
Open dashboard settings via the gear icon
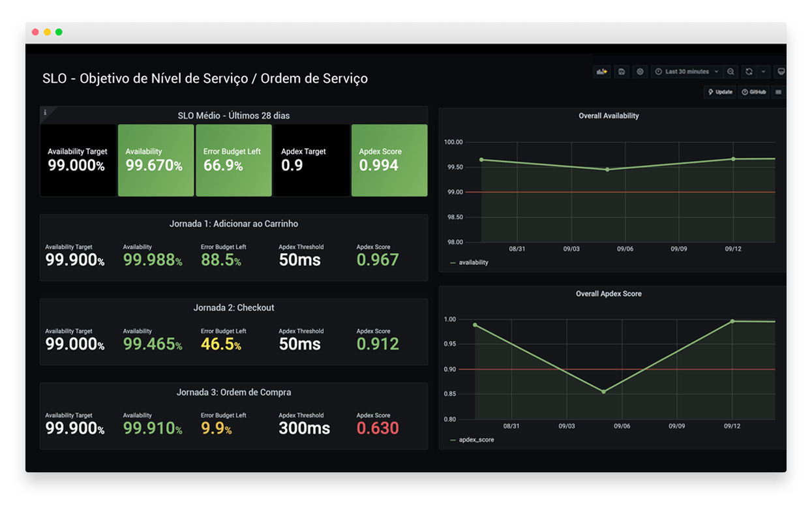coord(640,72)
